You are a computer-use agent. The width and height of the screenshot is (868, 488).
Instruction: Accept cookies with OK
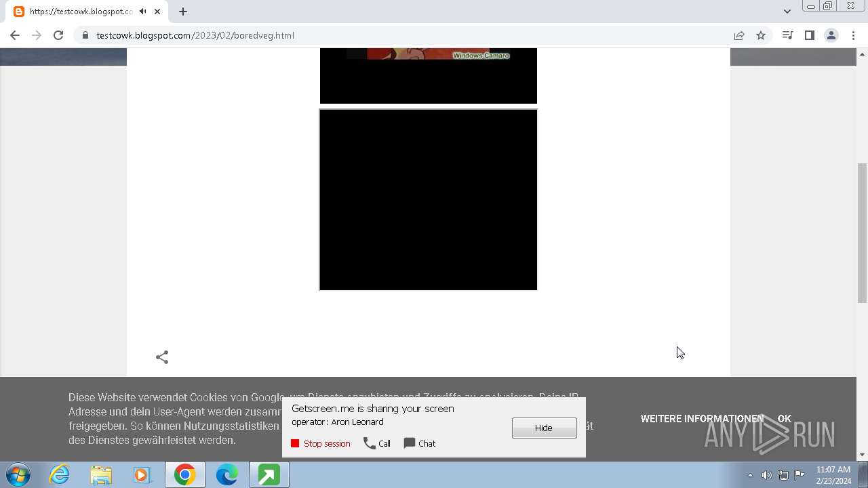tap(785, 419)
